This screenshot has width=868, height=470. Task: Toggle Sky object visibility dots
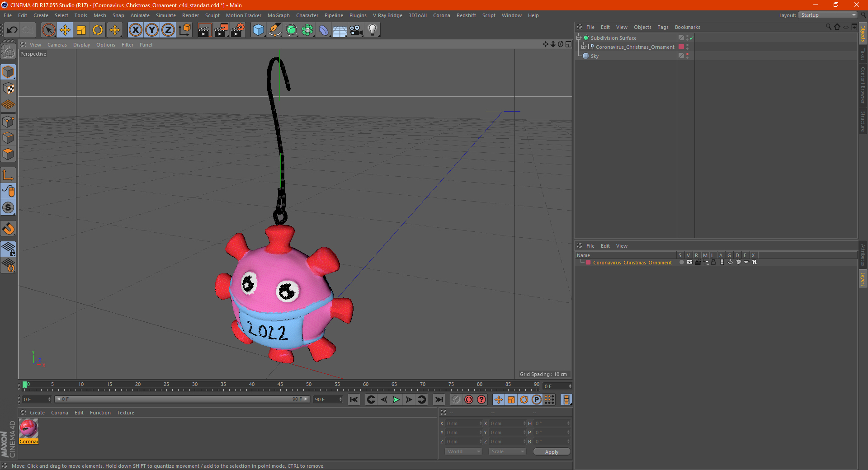point(687,56)
